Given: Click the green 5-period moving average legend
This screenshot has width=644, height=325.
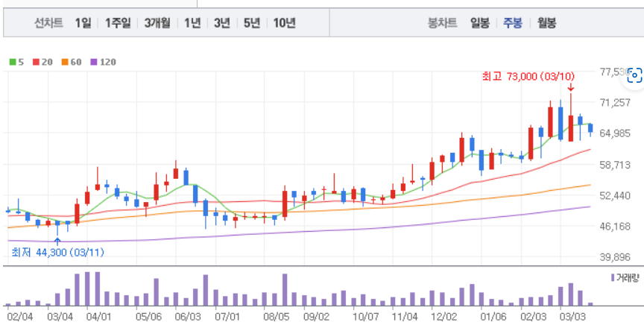Looking at the screenshot, I should pos(16,62).
